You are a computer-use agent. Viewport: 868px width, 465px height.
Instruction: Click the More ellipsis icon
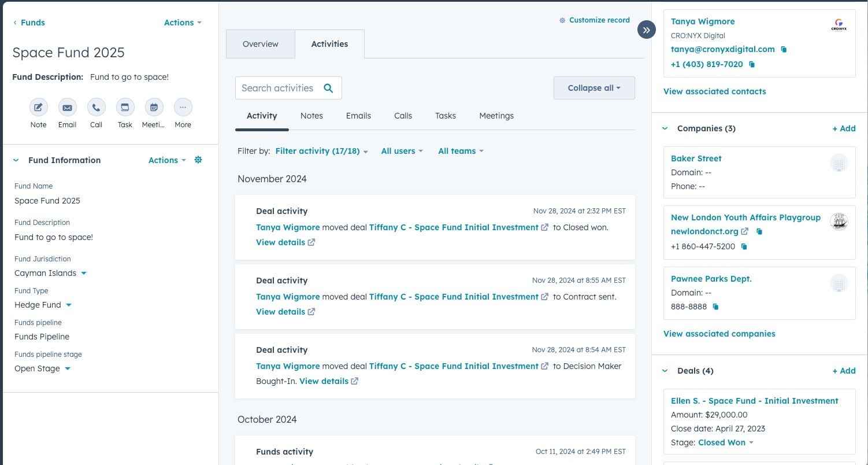(x=183, y=108)
